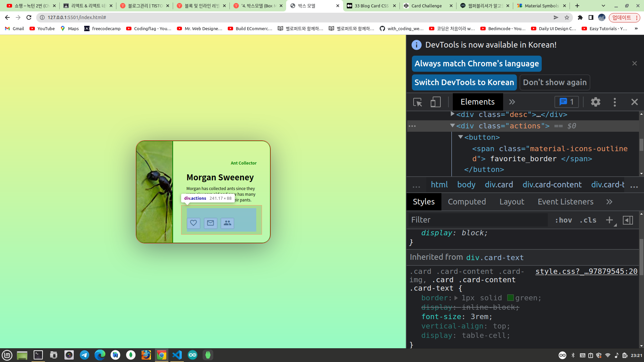
Task: Toggle the device toolbar icon
Action: 435,102
